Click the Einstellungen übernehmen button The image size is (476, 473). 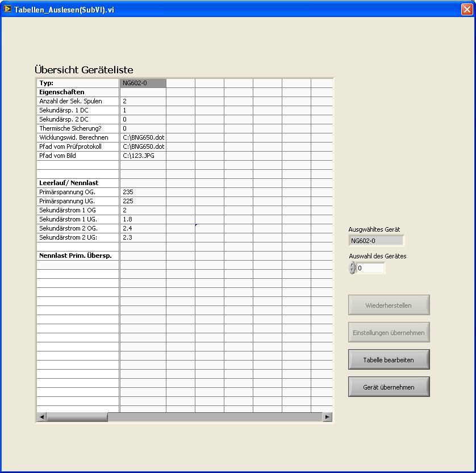389,332
